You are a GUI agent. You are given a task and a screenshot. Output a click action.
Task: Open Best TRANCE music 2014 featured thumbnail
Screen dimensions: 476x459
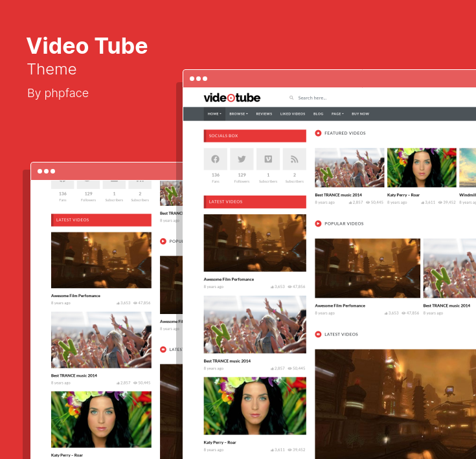point(350,168)
